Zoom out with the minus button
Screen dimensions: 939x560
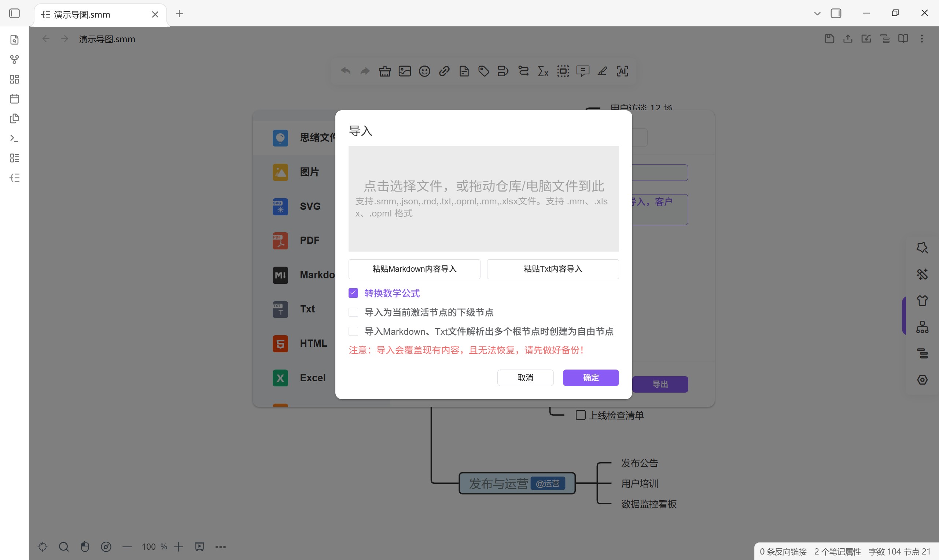point(127,547)
